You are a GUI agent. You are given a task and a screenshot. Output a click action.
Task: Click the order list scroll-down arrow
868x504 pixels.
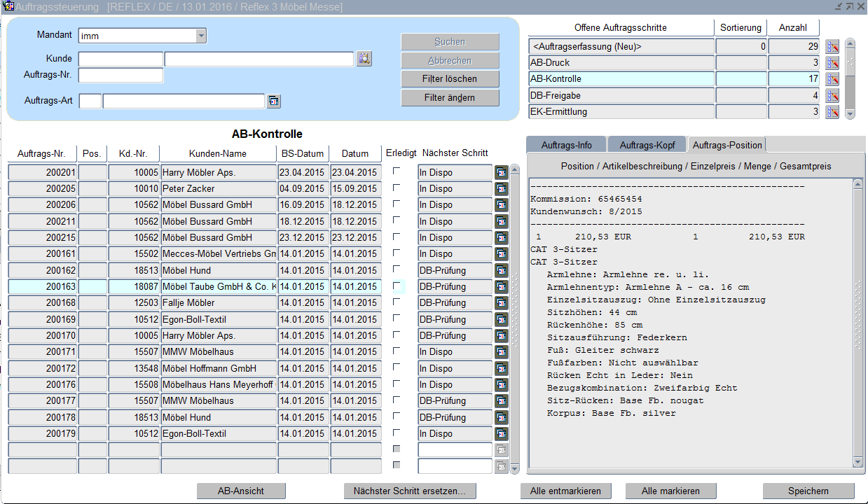click(515, 468)
